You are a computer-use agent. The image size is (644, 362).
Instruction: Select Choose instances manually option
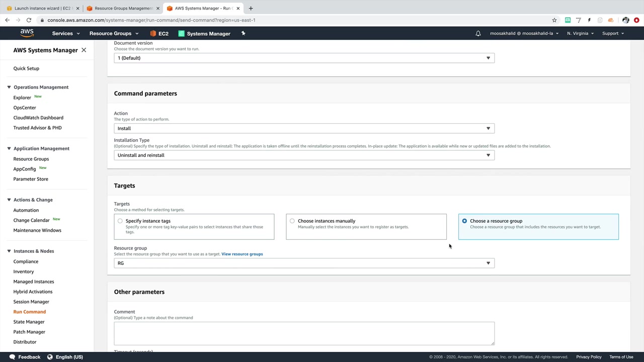(366, 227)
